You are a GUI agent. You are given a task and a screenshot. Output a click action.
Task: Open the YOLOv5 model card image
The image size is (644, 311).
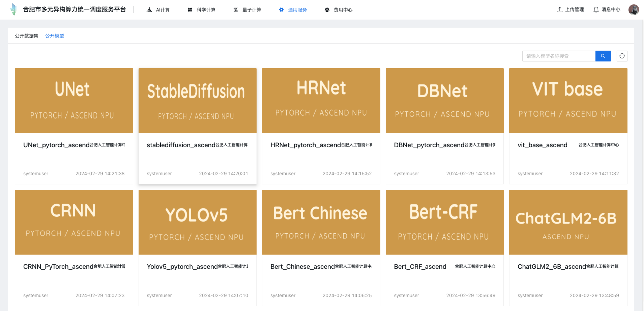point(197,222)
